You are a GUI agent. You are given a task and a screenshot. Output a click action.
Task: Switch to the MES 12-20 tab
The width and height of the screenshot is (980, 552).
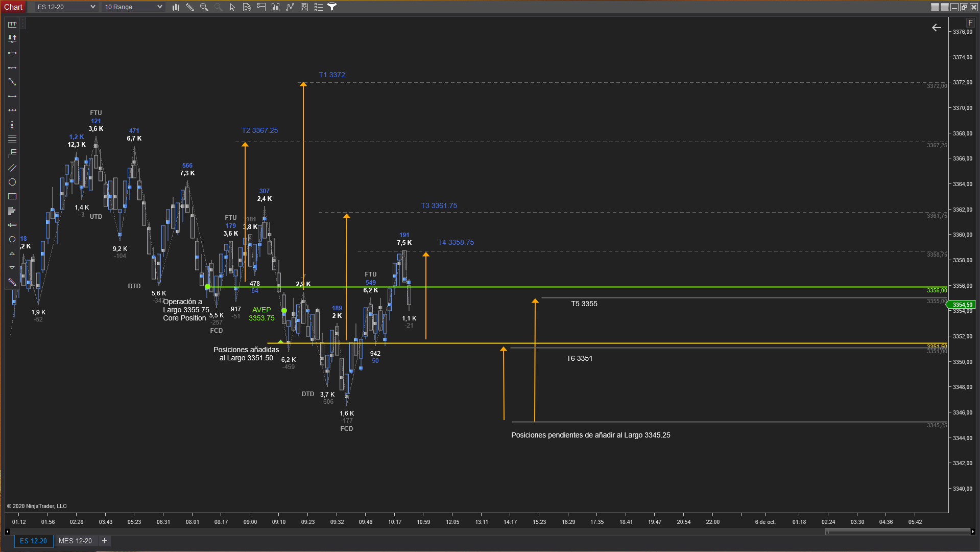(x=75, y=541)
